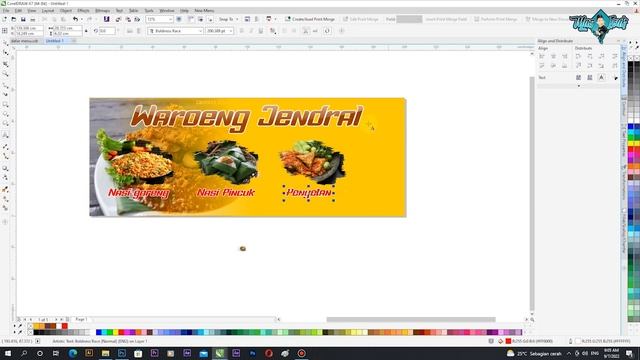Open the File menu
The height and width of the screenshot is (360, 640).
6,11
